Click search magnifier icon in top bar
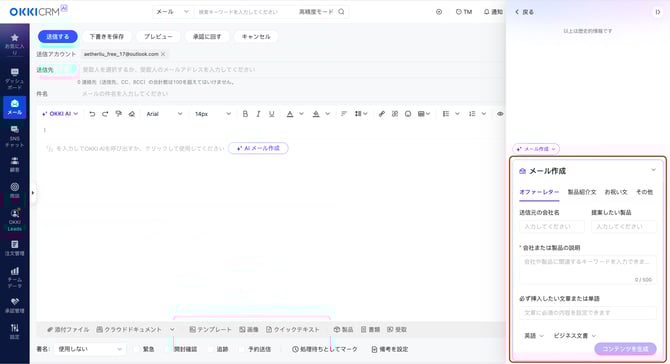The height and width of the screenshot is (364, 670). [341, 12]
